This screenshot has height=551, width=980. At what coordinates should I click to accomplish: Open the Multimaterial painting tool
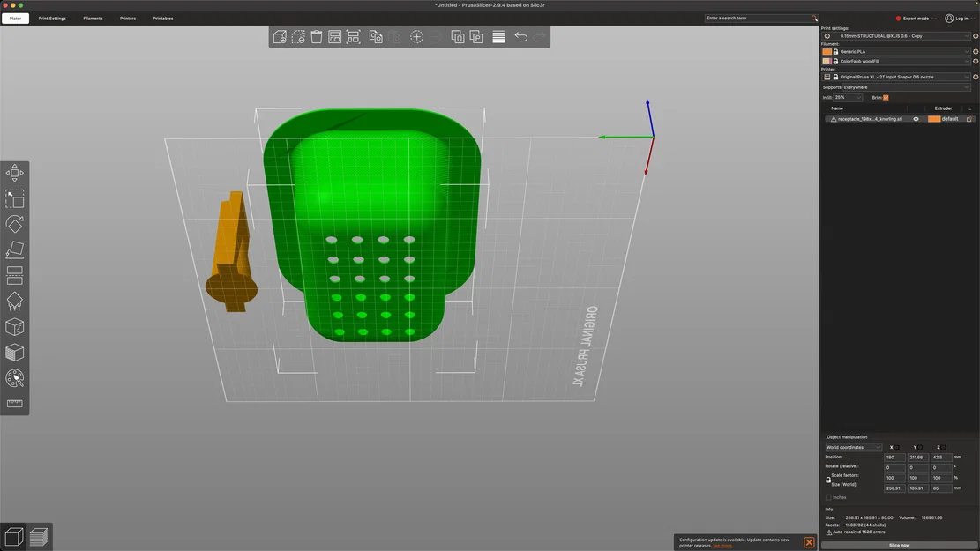(x=14, y=377)
